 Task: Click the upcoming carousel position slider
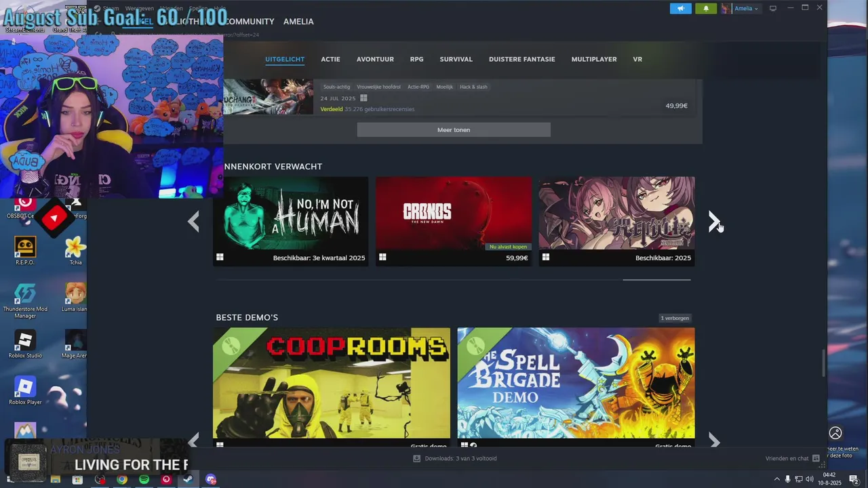[x=656, y=279]
